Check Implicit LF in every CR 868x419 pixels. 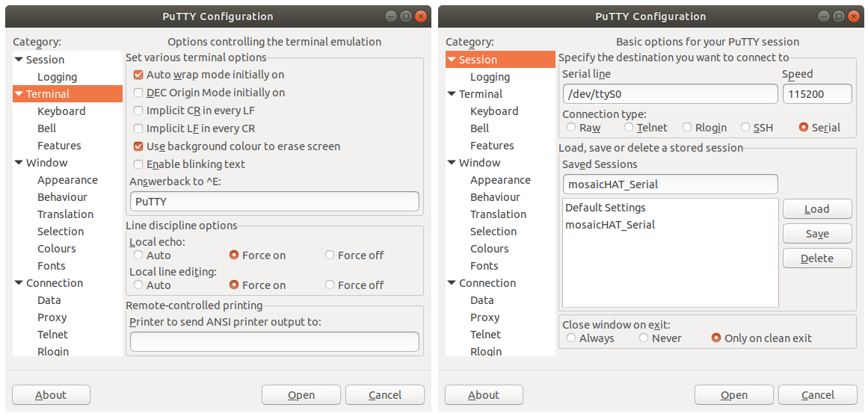(138, 128)
